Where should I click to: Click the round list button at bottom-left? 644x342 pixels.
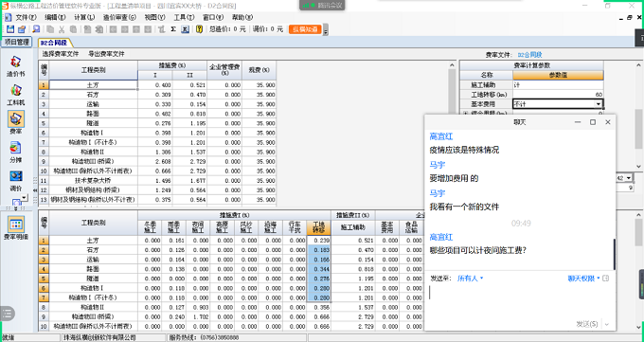(x=7, y=314)
